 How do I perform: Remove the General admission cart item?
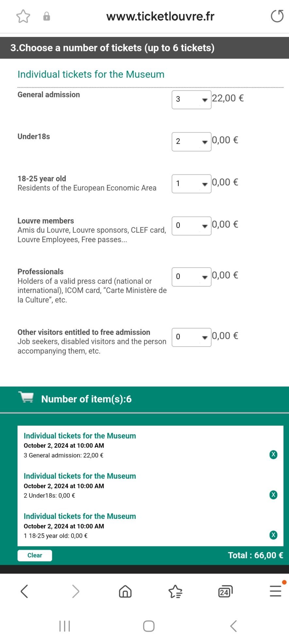coord(273,455)
